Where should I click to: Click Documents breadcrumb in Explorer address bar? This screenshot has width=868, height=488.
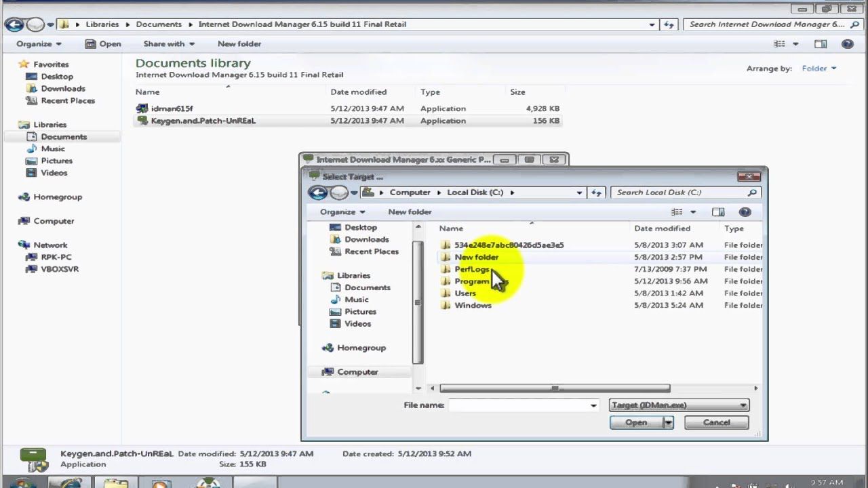[x=159, y=24]
